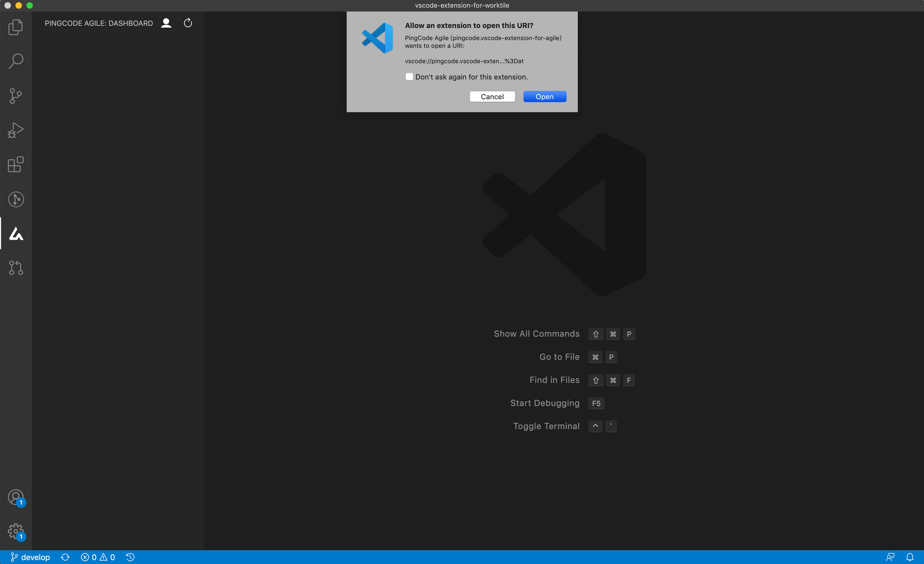Click the Go to File hint

[x=559, y=357]
